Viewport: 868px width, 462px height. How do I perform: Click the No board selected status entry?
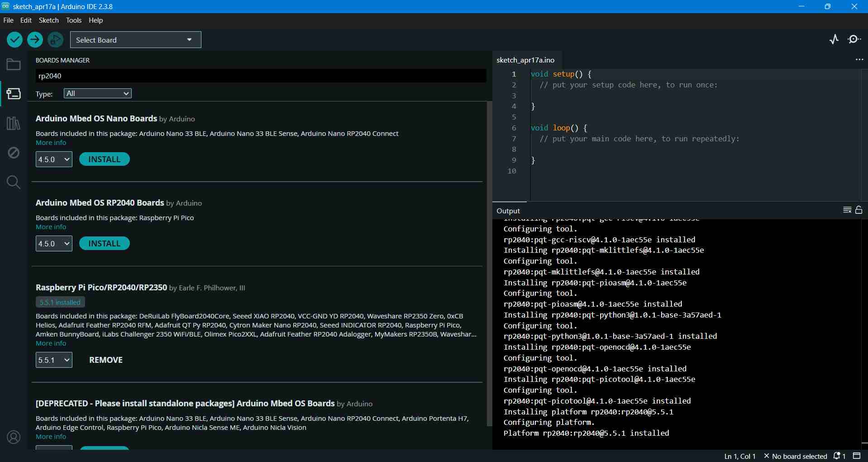click(795, 456)
